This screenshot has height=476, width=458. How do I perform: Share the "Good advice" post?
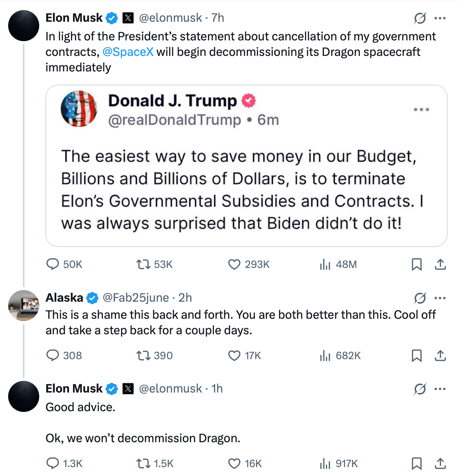440,463
